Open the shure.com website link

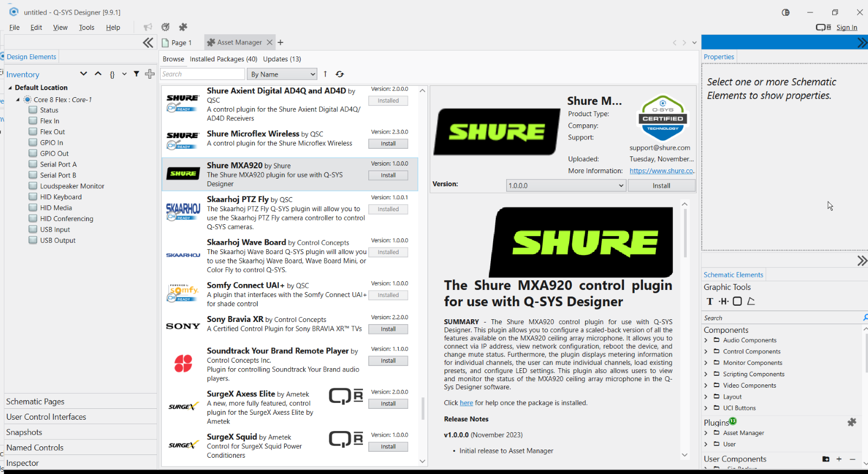(x=661, y=171)
